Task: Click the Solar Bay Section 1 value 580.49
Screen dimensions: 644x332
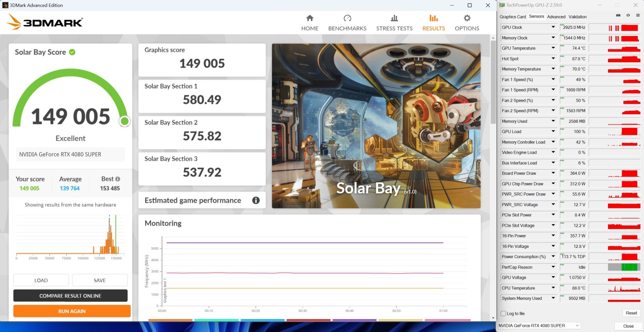Action: [202, 100]
